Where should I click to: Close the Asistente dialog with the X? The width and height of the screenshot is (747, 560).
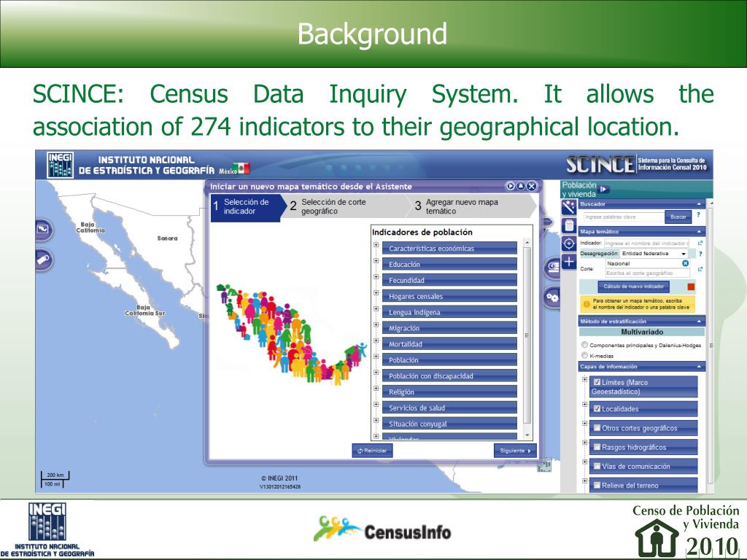click(532, 186)
